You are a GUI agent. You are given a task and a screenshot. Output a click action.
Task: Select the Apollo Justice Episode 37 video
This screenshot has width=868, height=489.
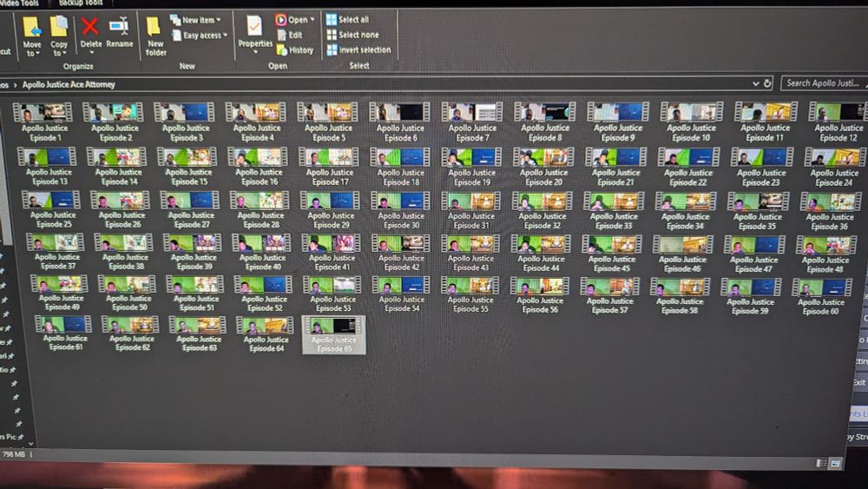coord(56,251)
